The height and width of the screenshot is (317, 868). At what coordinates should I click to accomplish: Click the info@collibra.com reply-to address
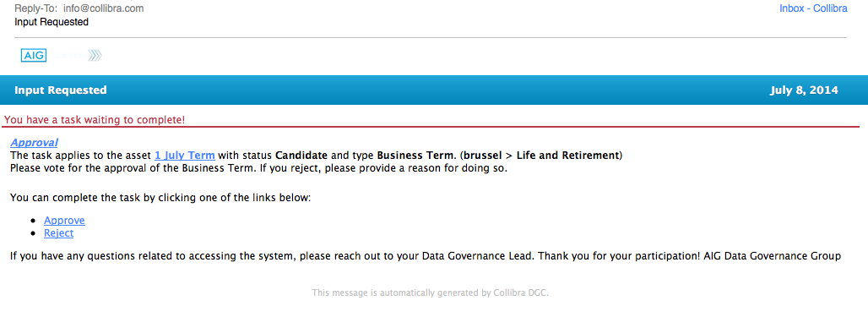coord(104,8)
